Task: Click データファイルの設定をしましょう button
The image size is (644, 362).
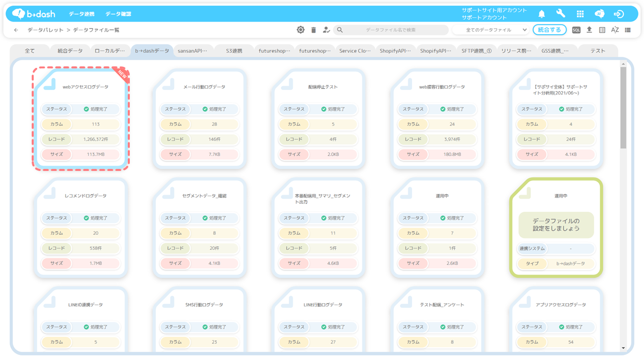Action: coord(556,225)
